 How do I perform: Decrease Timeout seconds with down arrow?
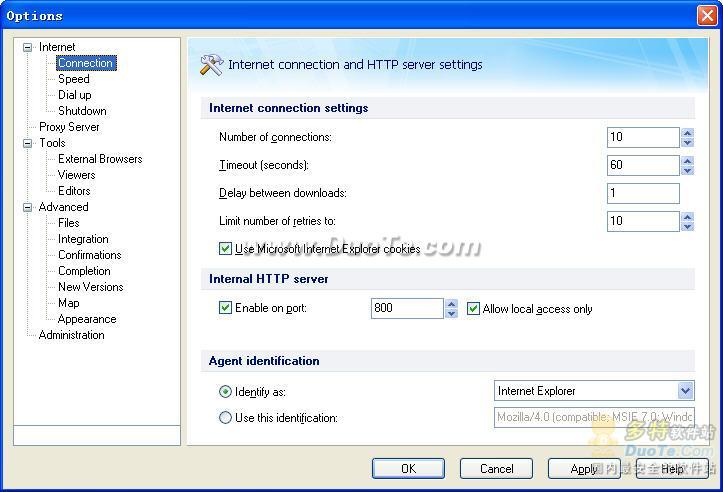click(687, 171)
